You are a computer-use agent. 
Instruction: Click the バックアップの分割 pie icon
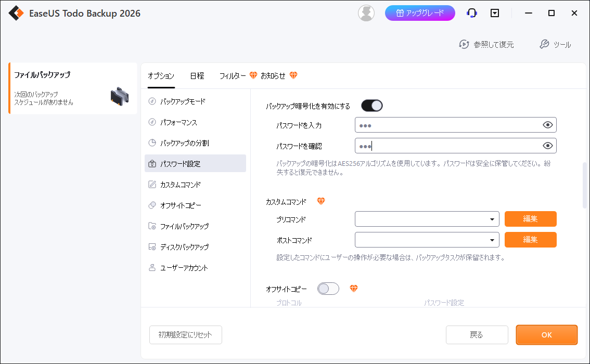pos(152,142)
